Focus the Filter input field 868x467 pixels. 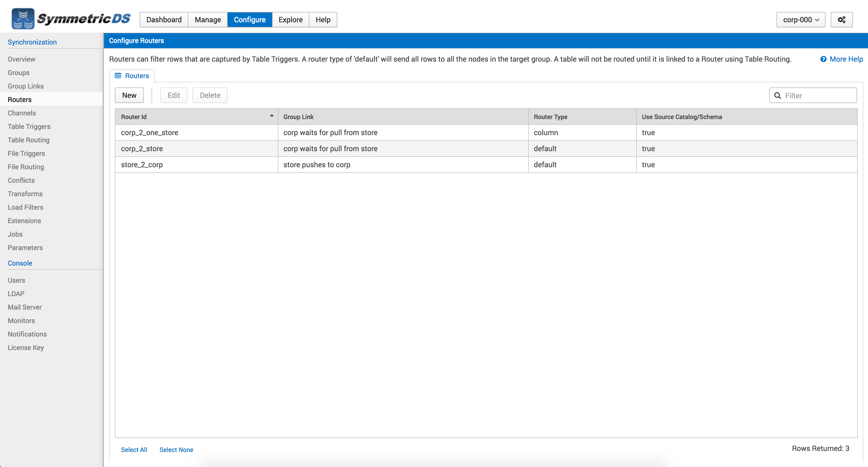coord(813,96)
